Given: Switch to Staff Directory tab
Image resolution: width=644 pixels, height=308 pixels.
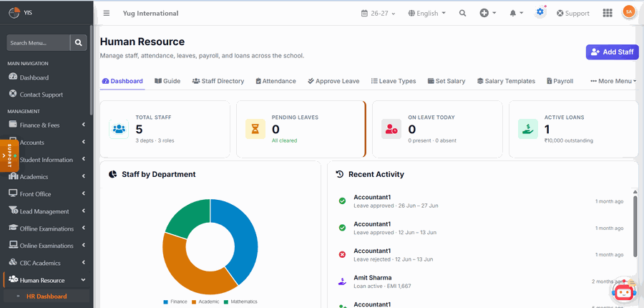Looking at the screenshot, I should click(218, 81).
